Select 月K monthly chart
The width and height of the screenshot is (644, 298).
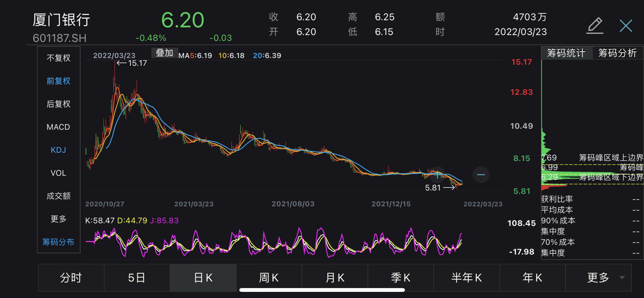(x=334, y=278)
